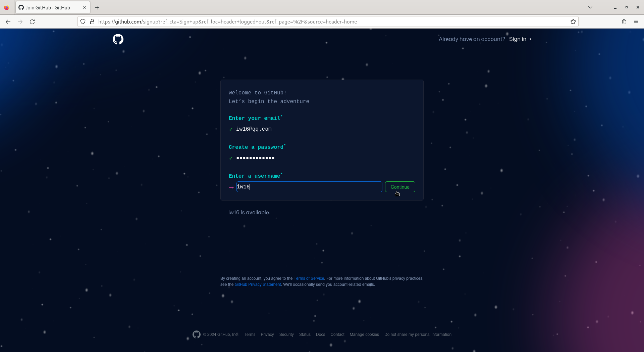Open the footer Privacy link
The image size is (644, 352).
pos(267,335)
